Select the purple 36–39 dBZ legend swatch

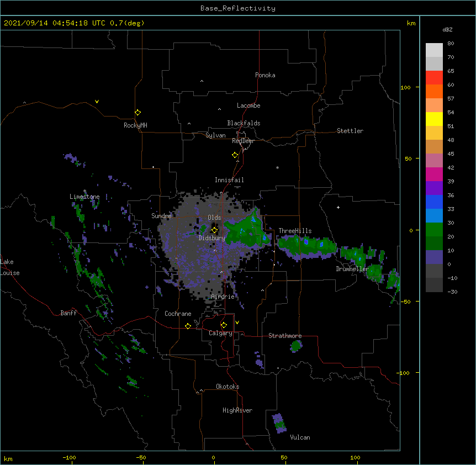(x=434, y=188)
